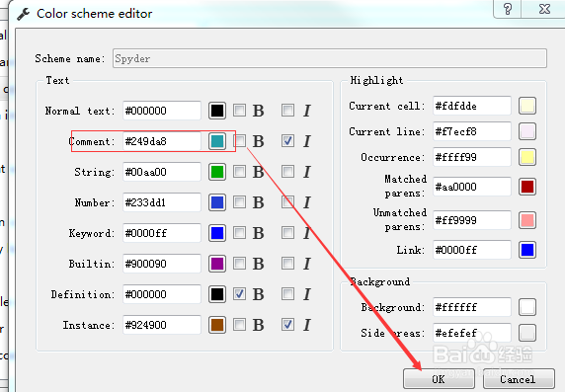Edit Side areas hex value #efefef
This screenshot has height=392, width=565.
[x=472, y=333]
